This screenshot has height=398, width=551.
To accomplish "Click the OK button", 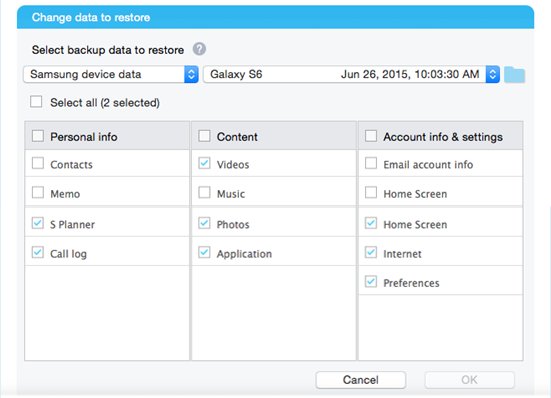I will (x=469, y=380).
